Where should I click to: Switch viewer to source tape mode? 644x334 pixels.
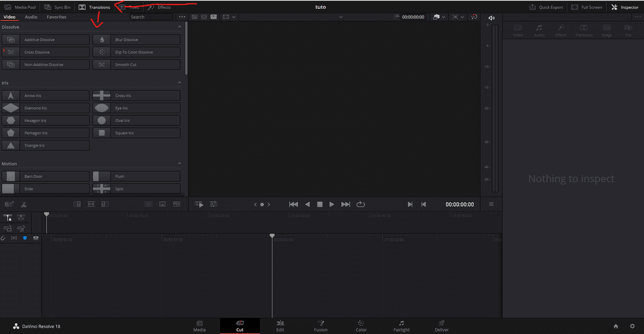point(204,17)
